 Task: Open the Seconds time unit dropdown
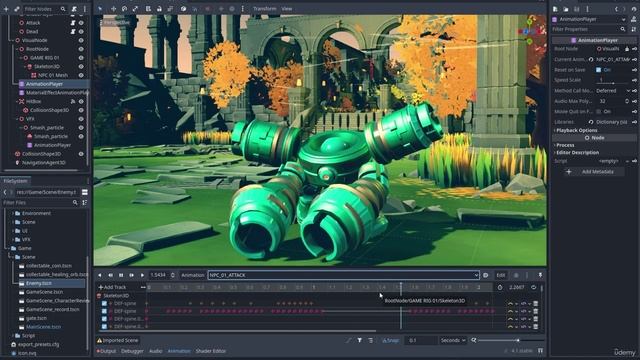click(x=453, y=340)
